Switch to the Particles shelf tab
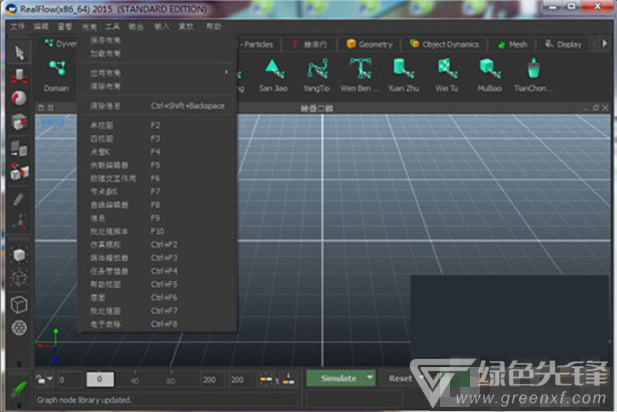617x412 pixels. click(x=258, y=44)
